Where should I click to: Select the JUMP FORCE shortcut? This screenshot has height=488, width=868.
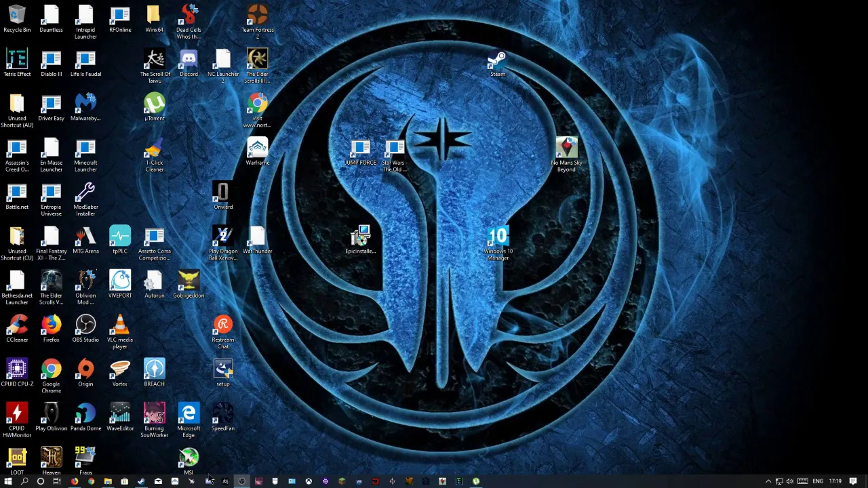pyautogui.click(x=360, y=151)
